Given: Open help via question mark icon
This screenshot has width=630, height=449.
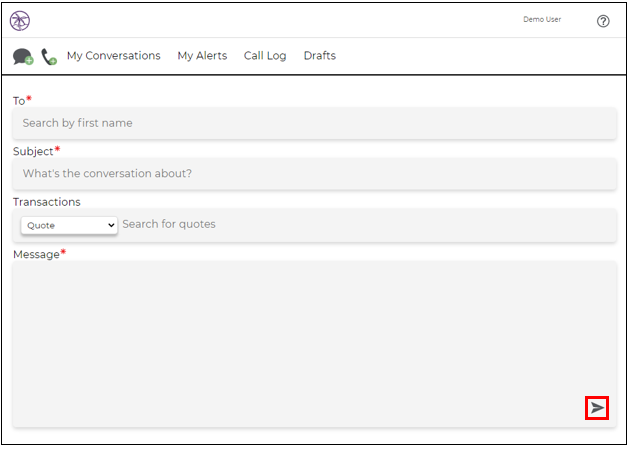Looking at the screenshot, I should coord(603,21).
